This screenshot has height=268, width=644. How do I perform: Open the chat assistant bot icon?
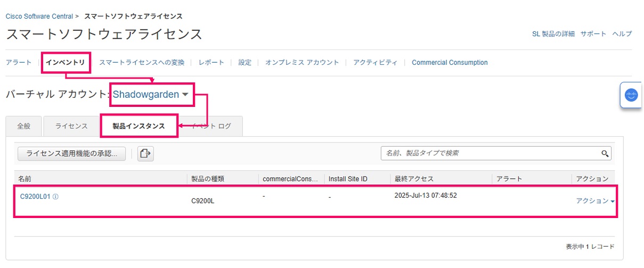(x=631, y=96)
